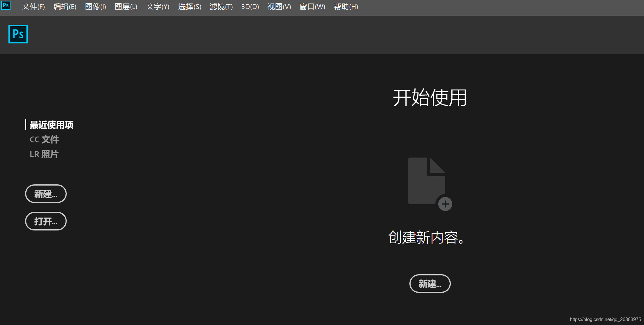
Task: Open the 文字(Y) menu
Action: [x=157, y=6]
